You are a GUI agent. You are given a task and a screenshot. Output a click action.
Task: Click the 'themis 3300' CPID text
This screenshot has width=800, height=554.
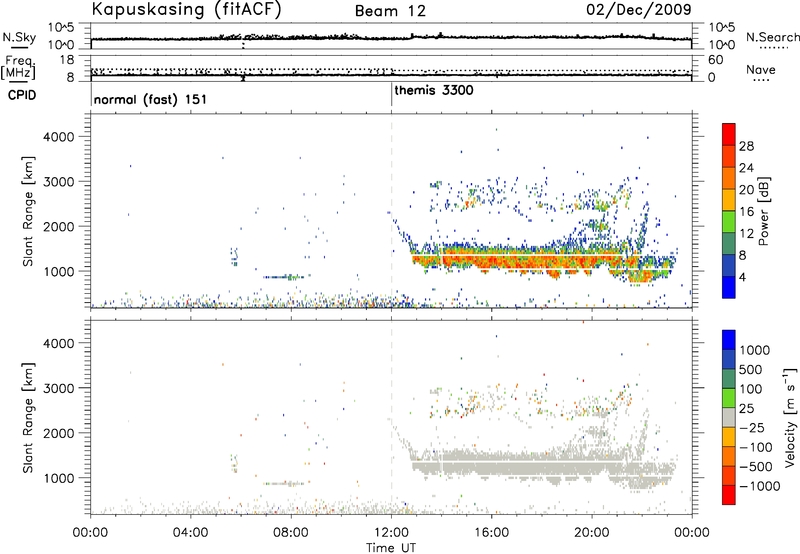434,90
